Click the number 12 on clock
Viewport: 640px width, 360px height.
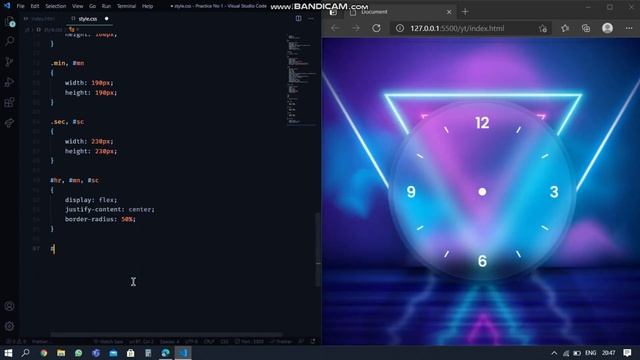[x=482, y=123]
